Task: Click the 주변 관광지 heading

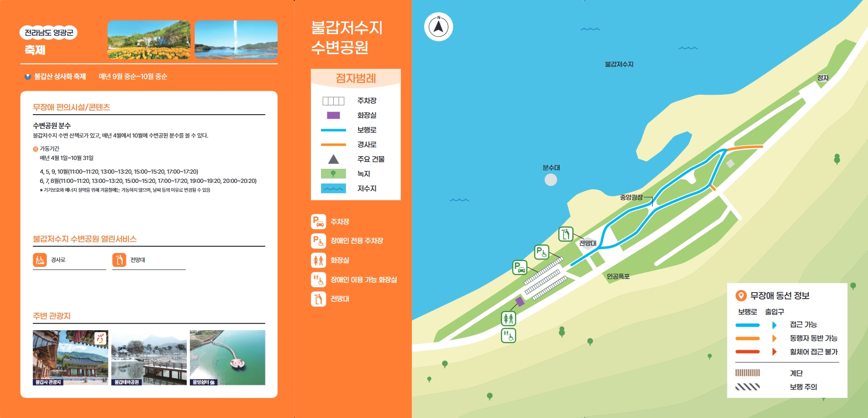Action: [x=52, y=316]
